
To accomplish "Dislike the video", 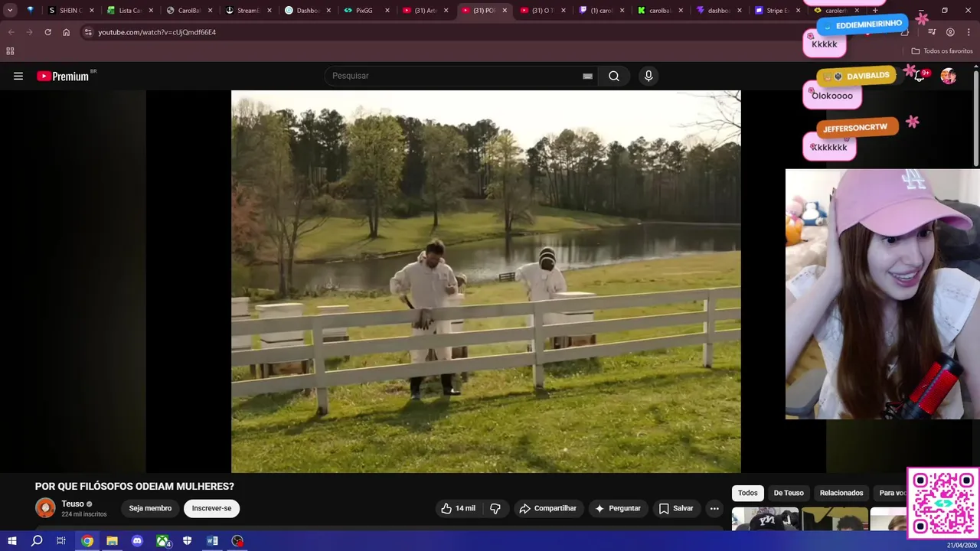I will point(495,508).
